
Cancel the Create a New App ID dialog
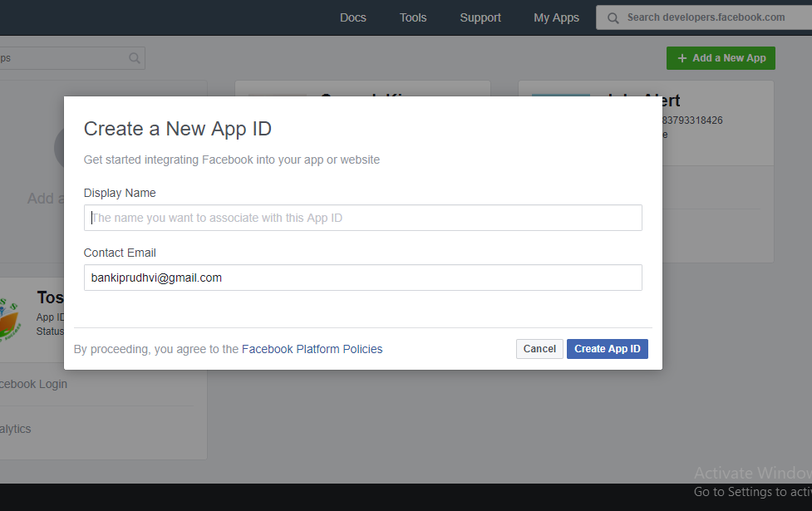(539, 349)
